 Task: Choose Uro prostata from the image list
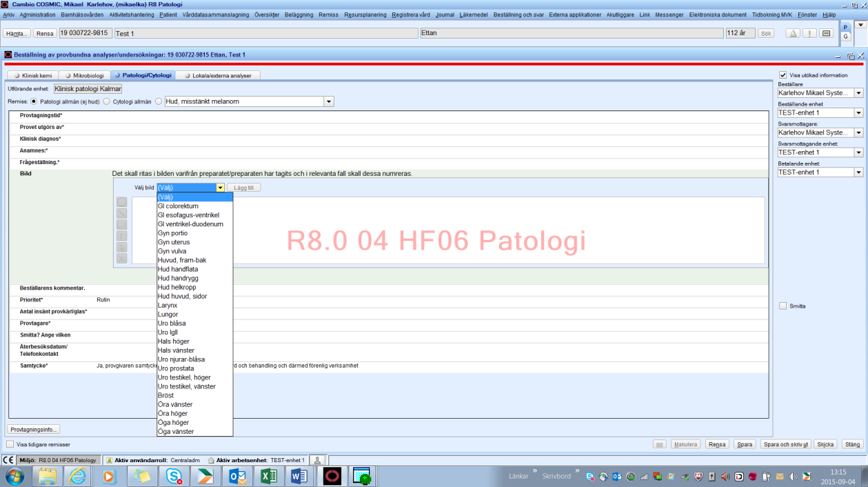[x=194, y=368]
